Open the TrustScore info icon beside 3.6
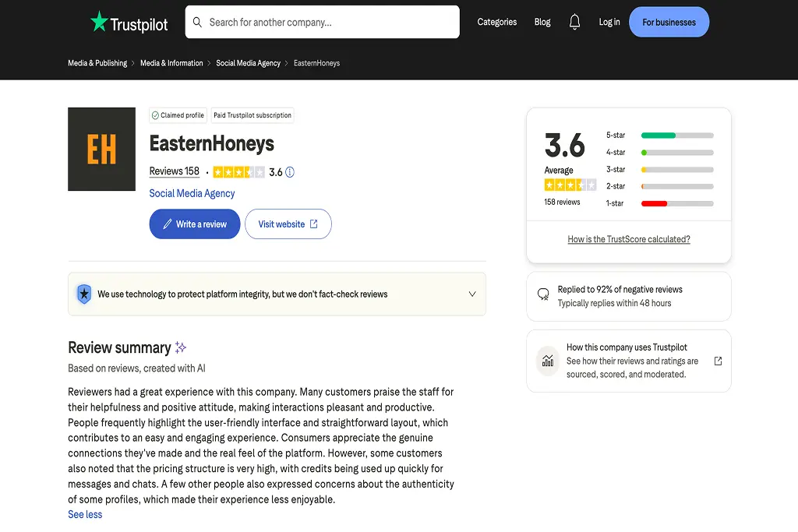Image resolution: width=798 pixels, height=532 pixels. point(289,172)
